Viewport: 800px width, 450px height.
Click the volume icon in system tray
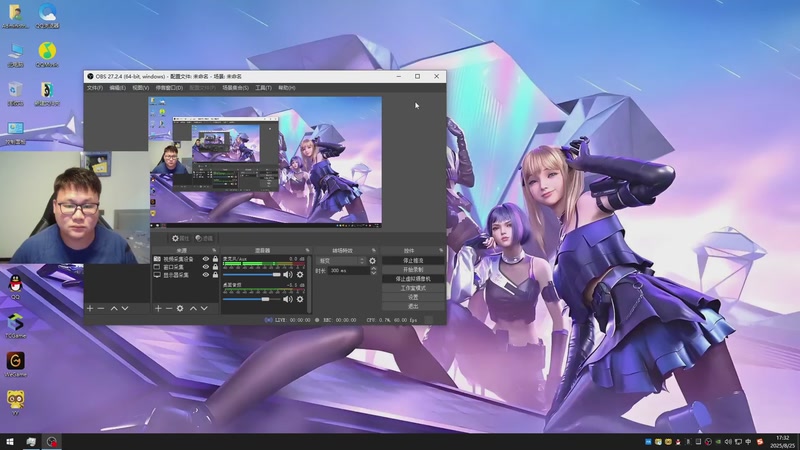(x=728, y=442)
